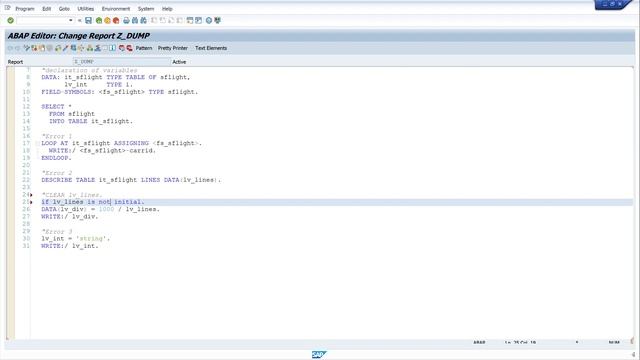Open the Where-Used List icon
Screen dimensions: 640x360
[81, 48]
